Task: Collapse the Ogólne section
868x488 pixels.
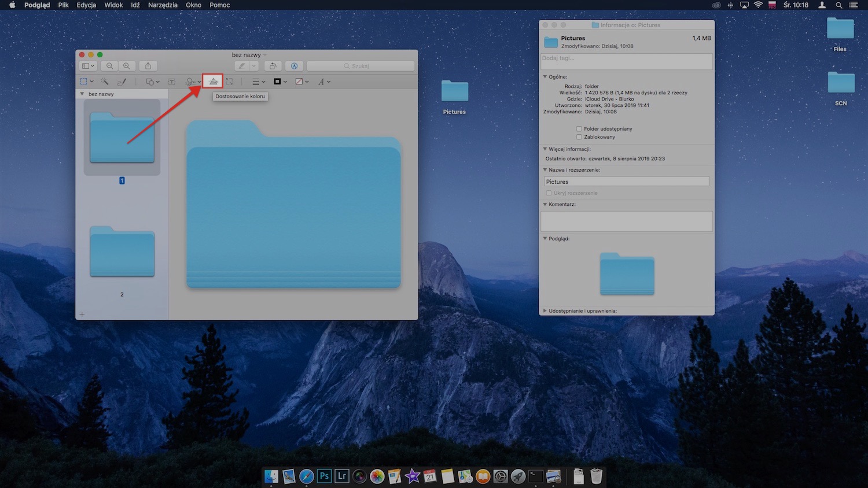Action: (545, 76)
